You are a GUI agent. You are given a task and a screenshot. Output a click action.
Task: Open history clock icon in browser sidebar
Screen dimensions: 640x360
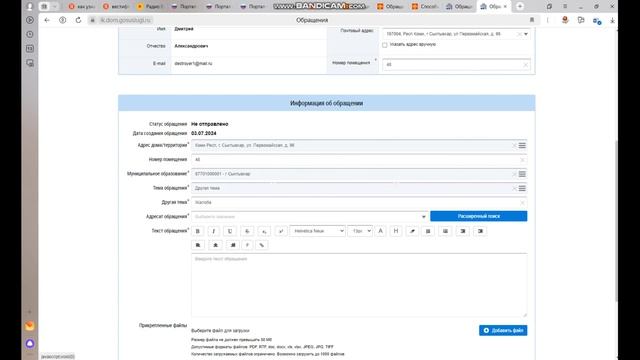click(x=30, y=34)
